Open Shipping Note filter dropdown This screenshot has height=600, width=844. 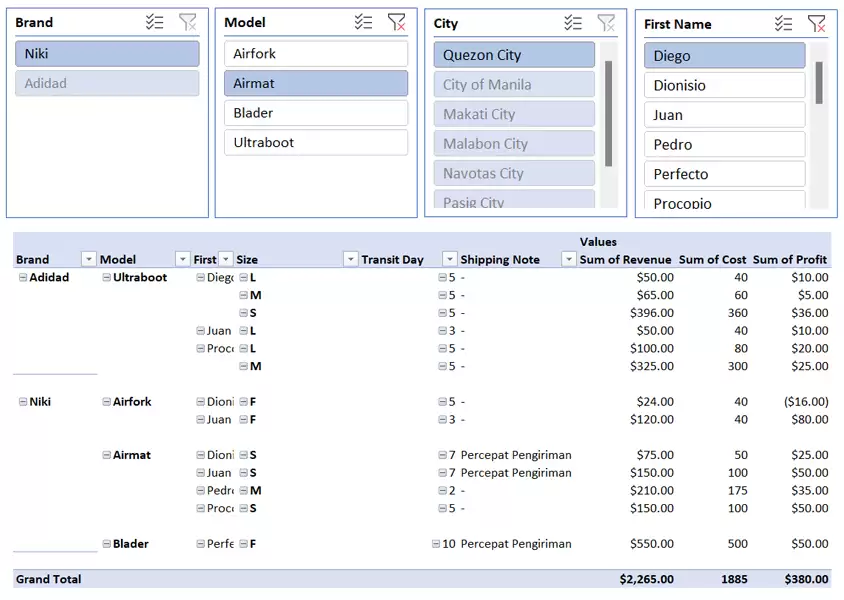point(568,259)
